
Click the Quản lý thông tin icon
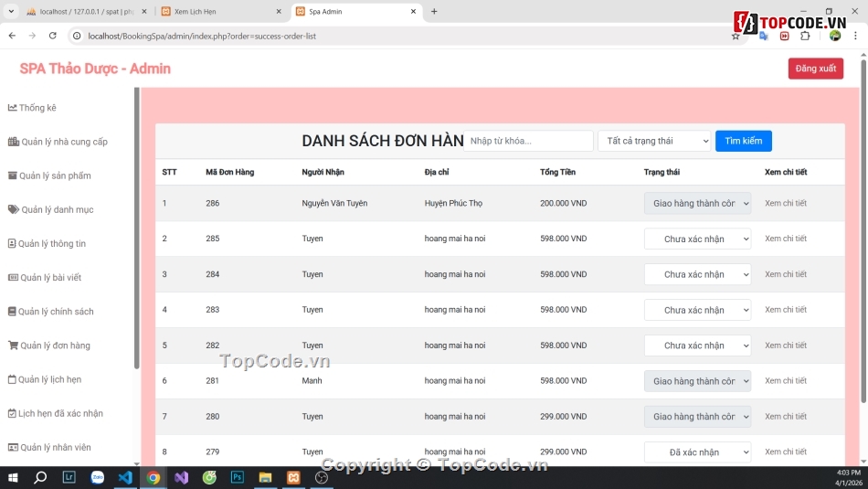[x=12, y=244]
